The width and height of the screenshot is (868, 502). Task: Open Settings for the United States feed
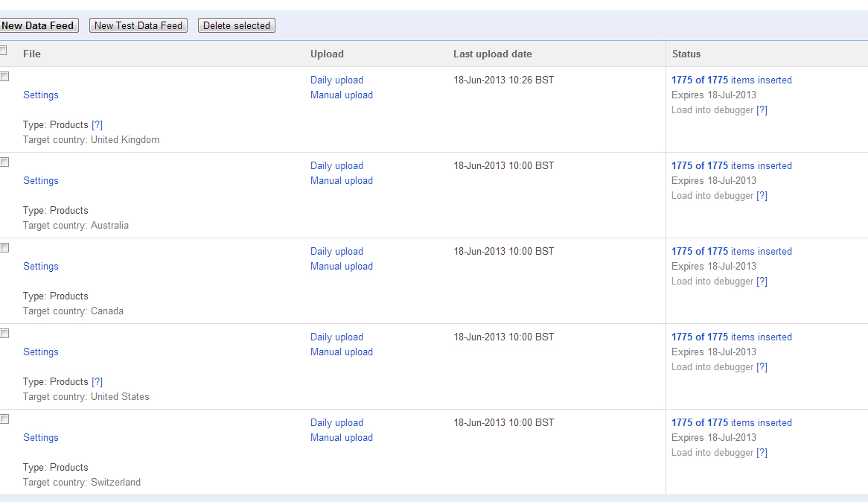tap(41, 352)
